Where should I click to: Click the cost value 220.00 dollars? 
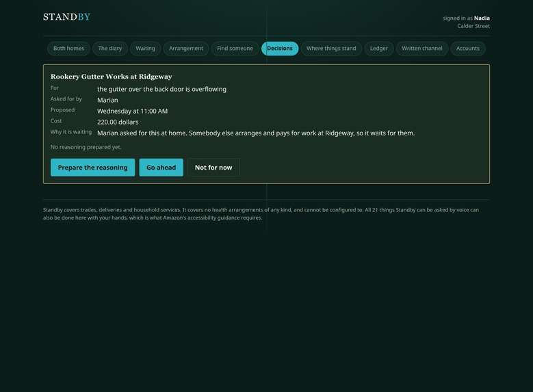coord(118,122)
